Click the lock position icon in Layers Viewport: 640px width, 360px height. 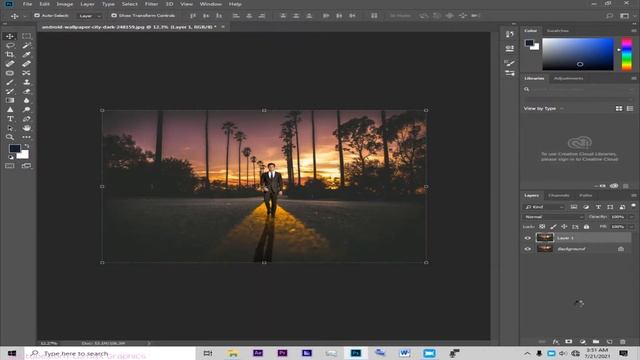tap(564, 227)
